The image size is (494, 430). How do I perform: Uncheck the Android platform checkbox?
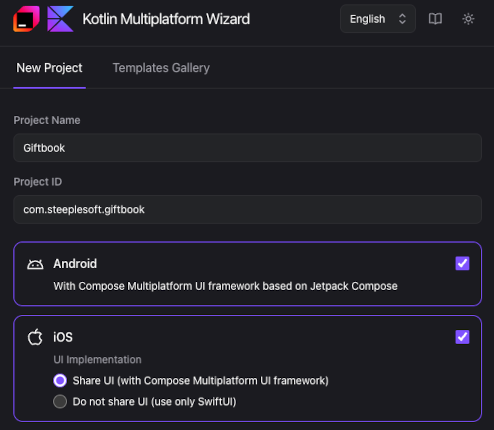pos(462,263)
